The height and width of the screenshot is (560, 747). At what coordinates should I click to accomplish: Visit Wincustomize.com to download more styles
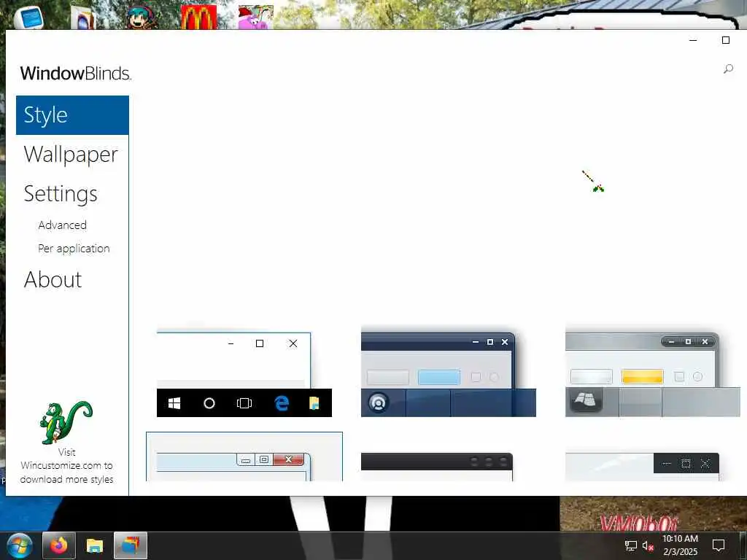tap(66, 466)
